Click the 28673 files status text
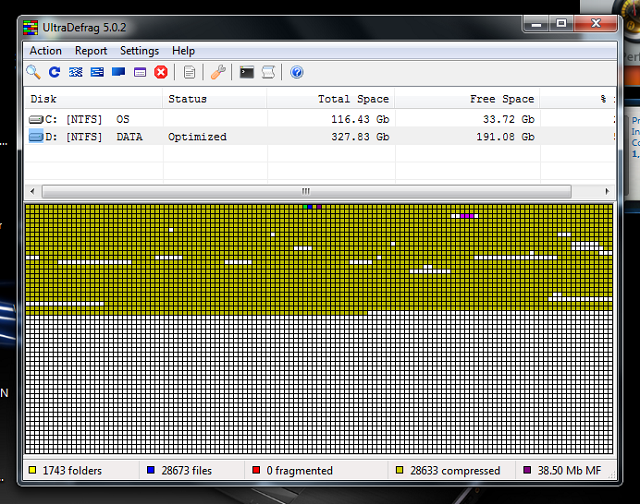This screenshot has width=640, height=504. (187, 471)
